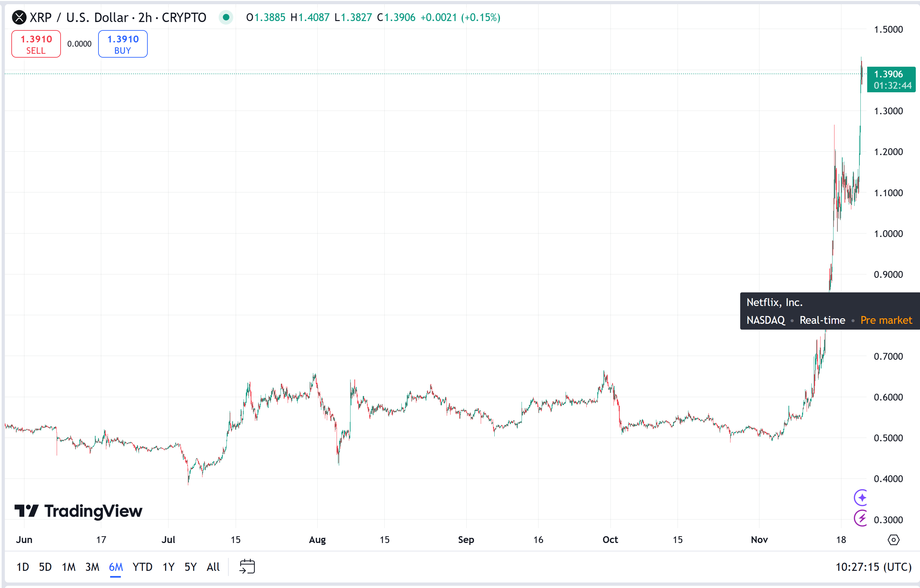This screenshot has height=588, width=920.
Task: Select the 5D time range
Action: click(x=45, y=567)
